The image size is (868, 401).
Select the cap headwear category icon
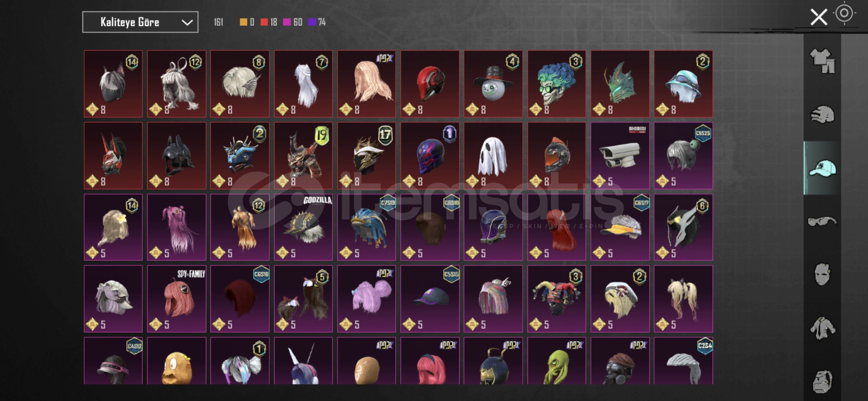click(822, 168)
